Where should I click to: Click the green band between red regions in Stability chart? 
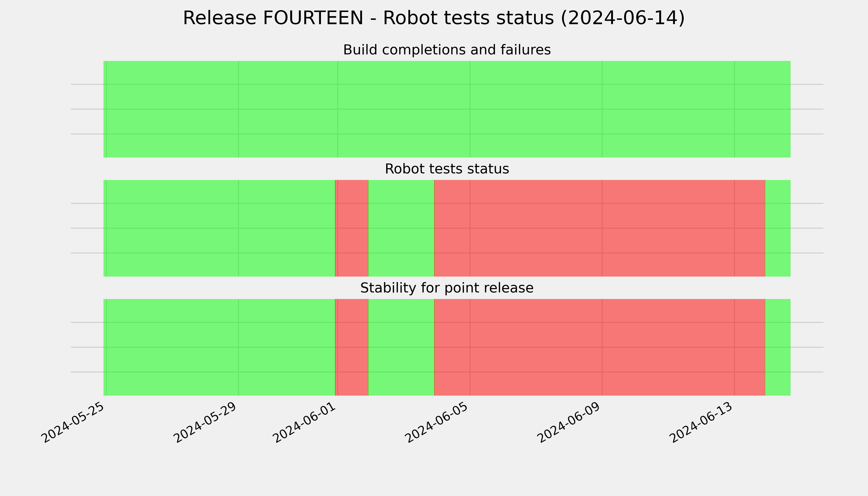[401, 347]
